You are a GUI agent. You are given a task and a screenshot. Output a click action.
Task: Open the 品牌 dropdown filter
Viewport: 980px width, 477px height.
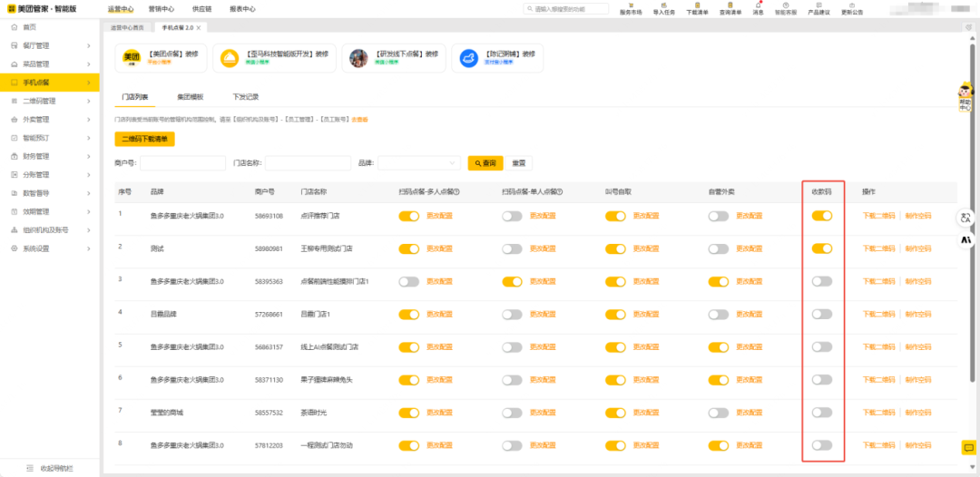[419, 163]
